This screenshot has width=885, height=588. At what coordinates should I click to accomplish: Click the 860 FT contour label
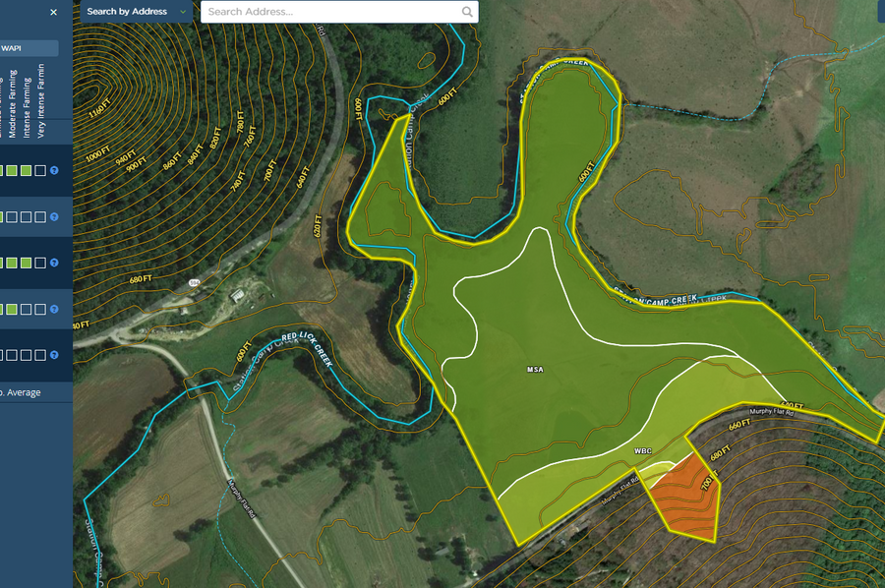(x=172, y=161)
